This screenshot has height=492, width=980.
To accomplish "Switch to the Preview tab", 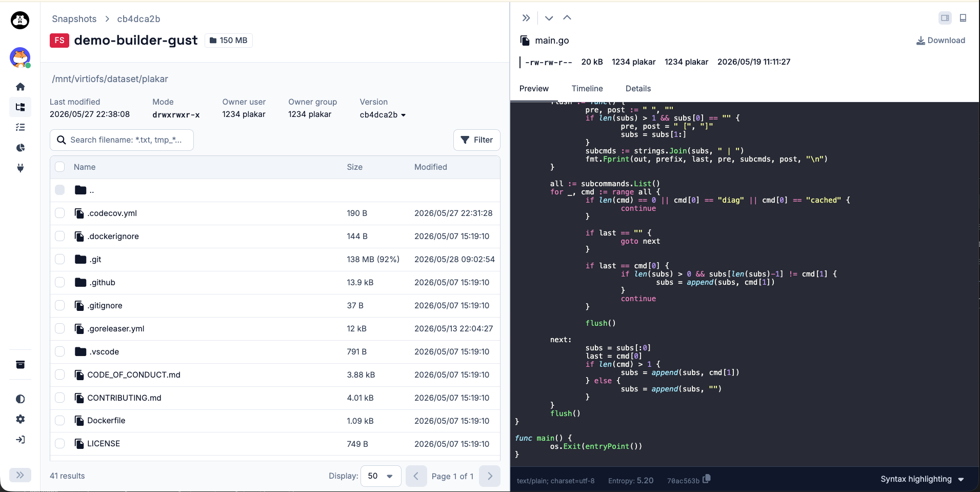I will pyautogui.click(x=534, y=89).
